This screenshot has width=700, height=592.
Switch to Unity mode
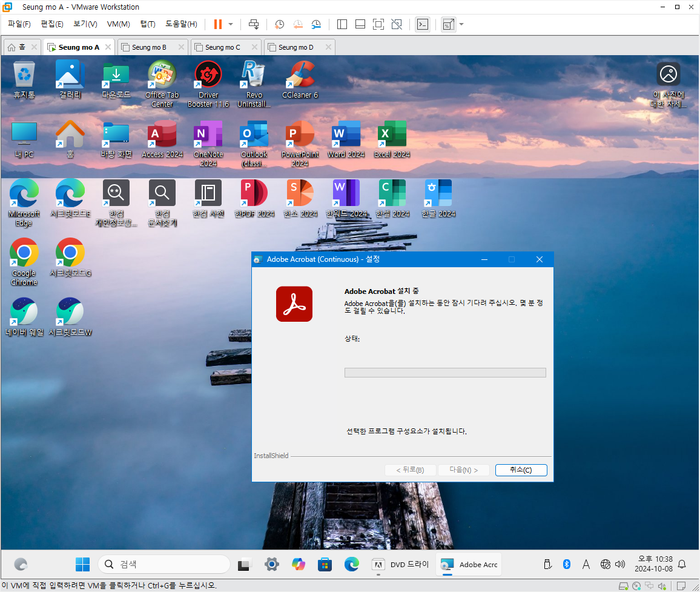coord(397,24)
